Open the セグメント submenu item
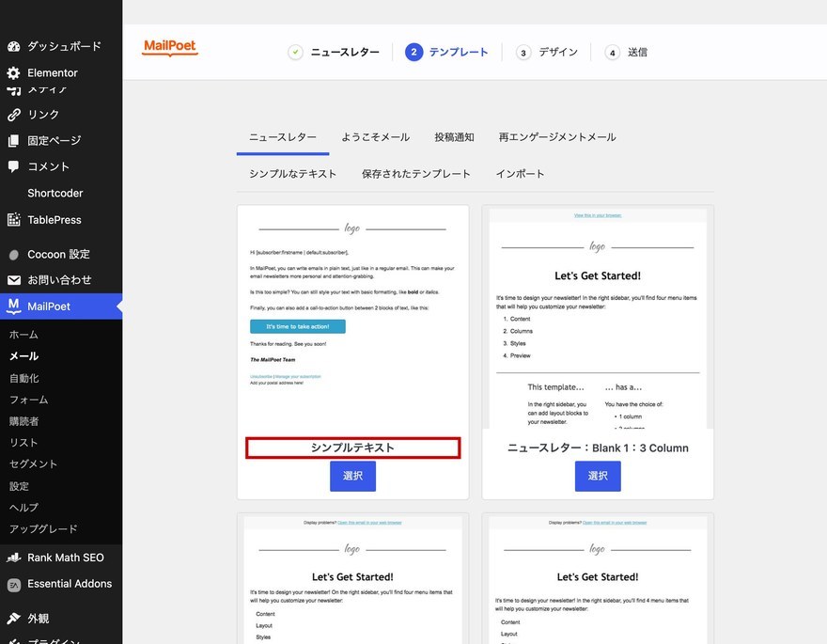The image size is (827, 644). (x=33, y=464)
